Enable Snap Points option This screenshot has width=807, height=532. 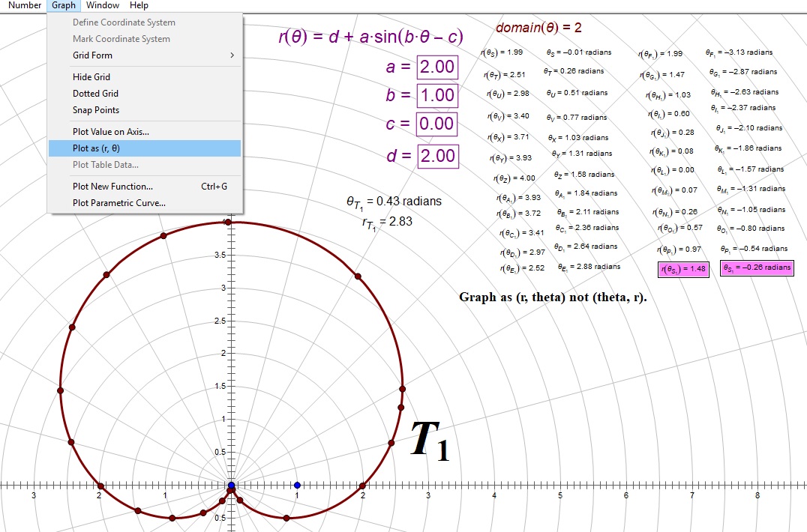click(x=95, y=110)
